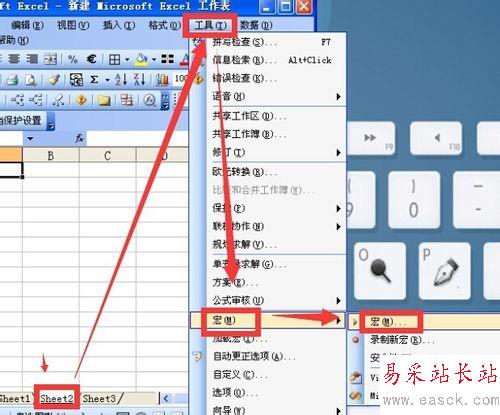Switch to the Sheet2 tab
This screenshot has height=415, width=500.
57,398
